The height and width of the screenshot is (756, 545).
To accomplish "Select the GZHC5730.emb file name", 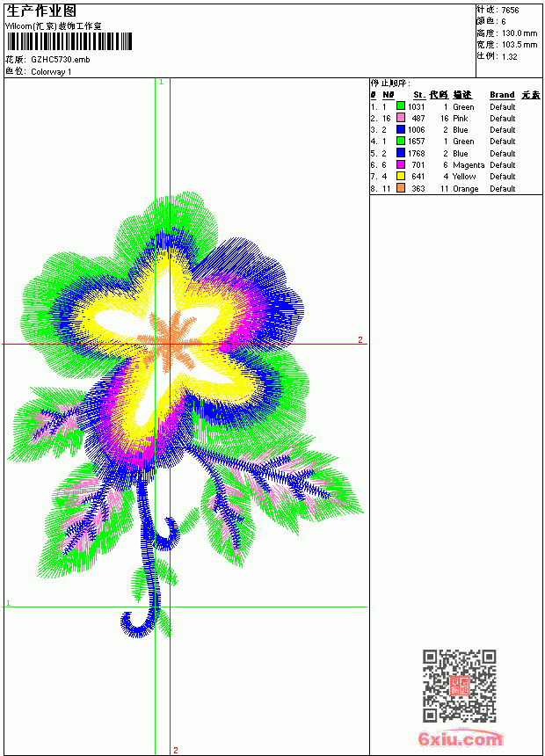I will [x=61, y=60].
